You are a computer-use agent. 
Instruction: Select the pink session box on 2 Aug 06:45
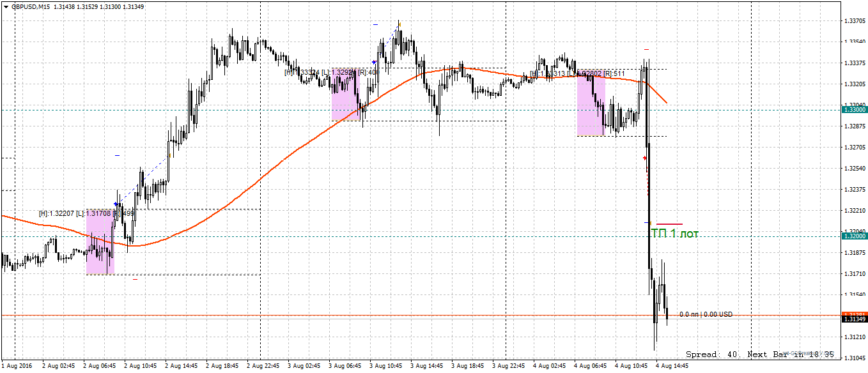(100, 241)
